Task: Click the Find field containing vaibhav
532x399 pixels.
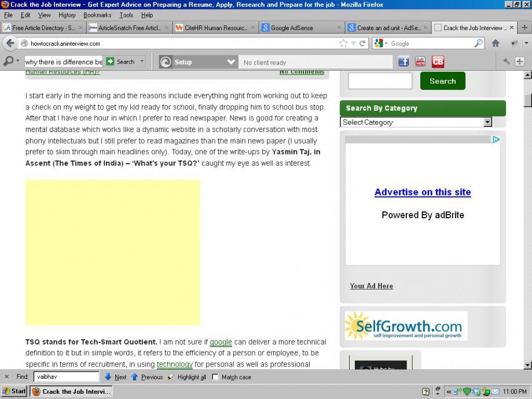Action: pos(66,376)
